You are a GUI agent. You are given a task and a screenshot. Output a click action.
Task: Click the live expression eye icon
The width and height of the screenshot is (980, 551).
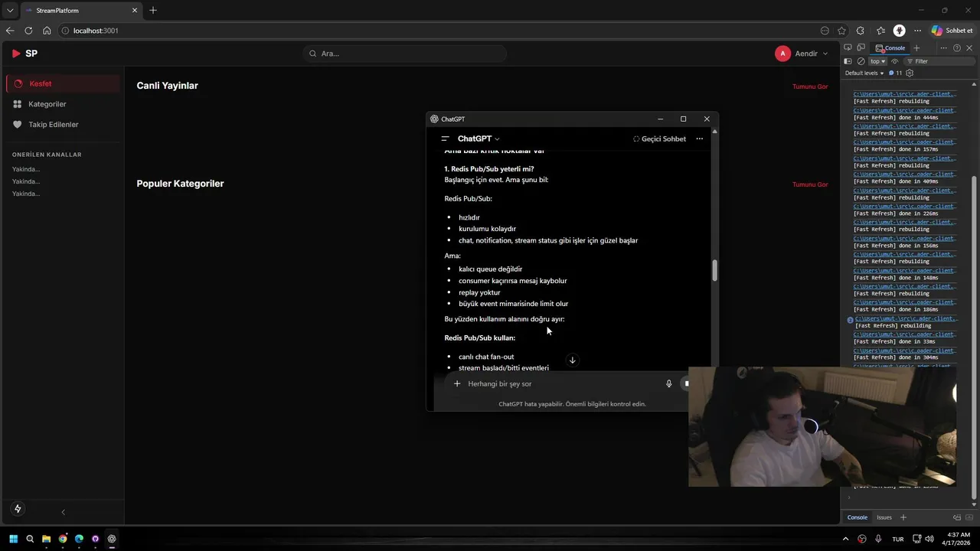click(x=894, y=61)
